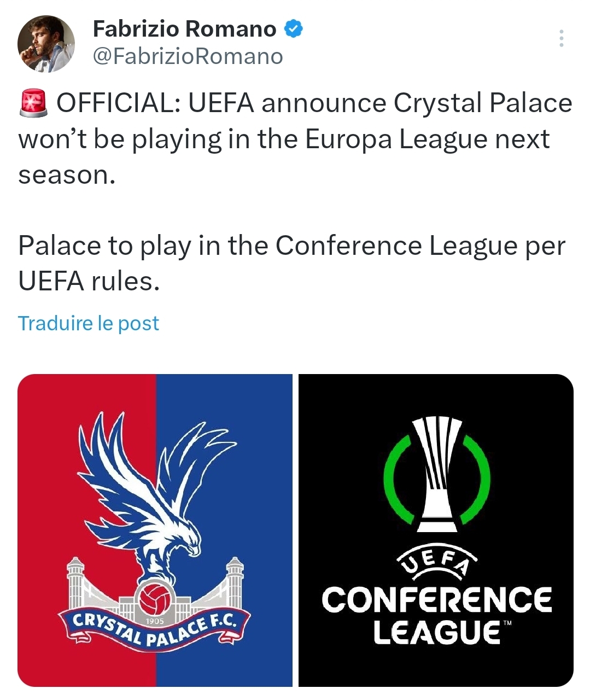Click "Traduire le post" to translate

tap(89, 323)
